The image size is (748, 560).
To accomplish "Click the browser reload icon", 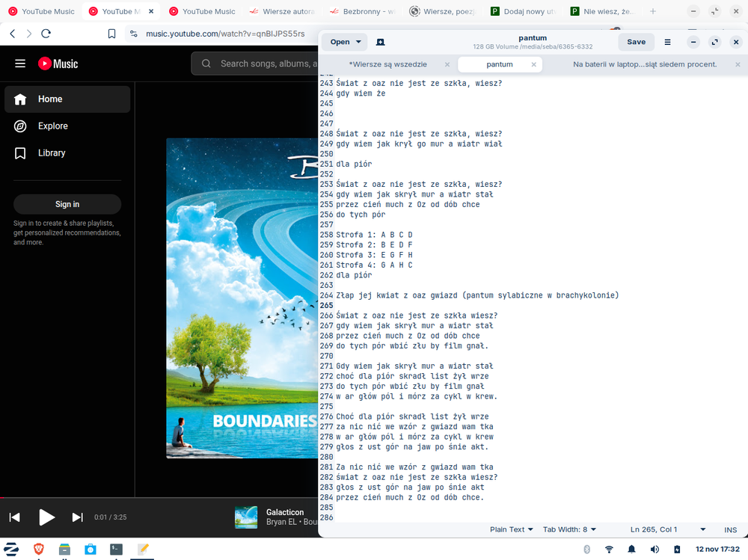I will pyautogui.click(x=46, y=34).
